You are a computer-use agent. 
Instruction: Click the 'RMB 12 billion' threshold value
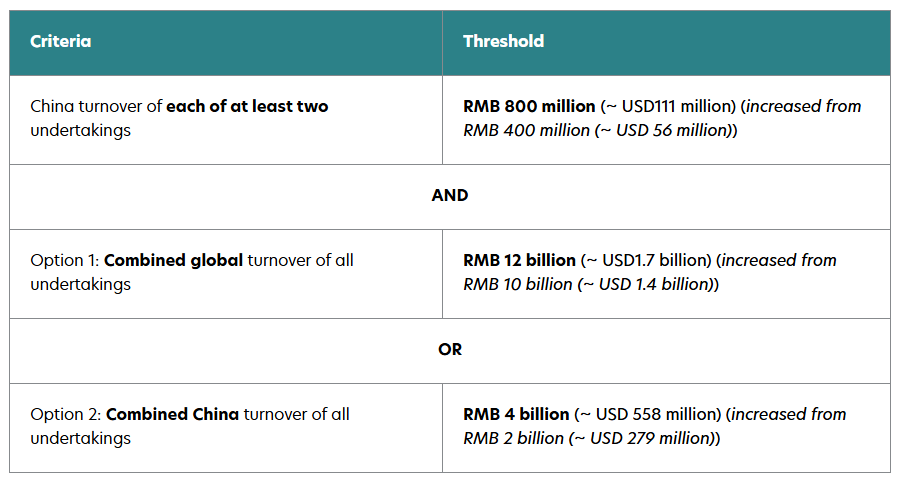(x=519, y=261)
